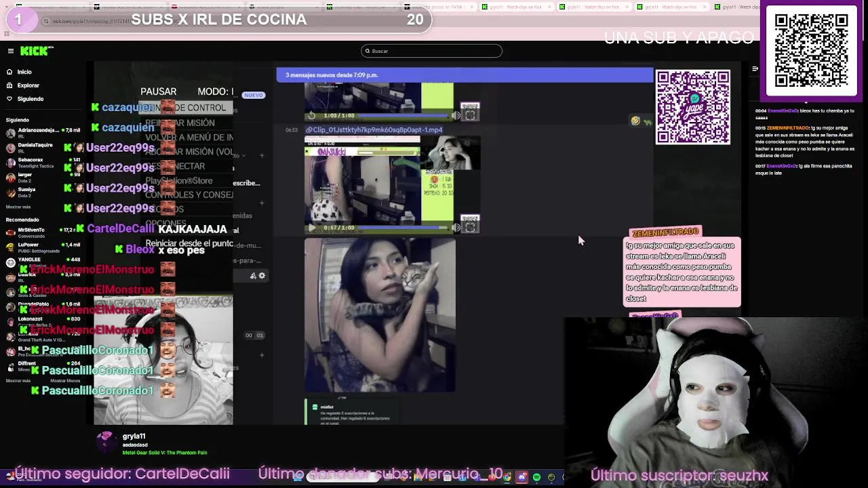Mute the second clip video volume
The width and height of the screenshot is (868, 488).
(456, 228)
